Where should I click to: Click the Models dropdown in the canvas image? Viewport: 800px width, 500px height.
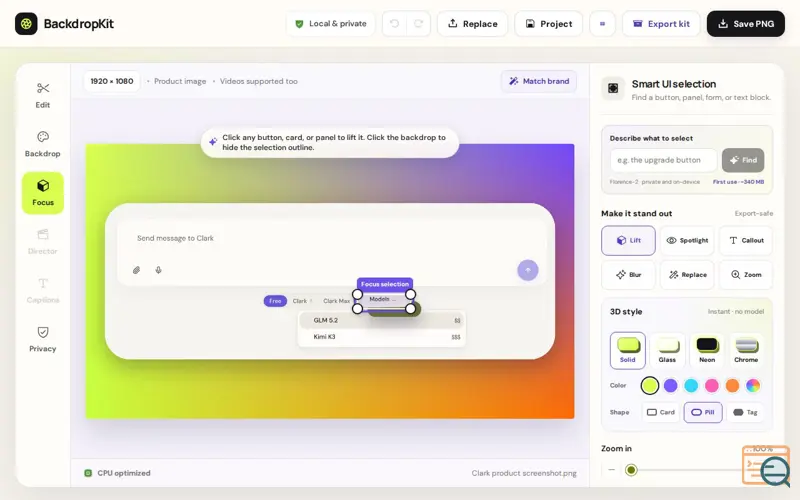pos(384,299)
